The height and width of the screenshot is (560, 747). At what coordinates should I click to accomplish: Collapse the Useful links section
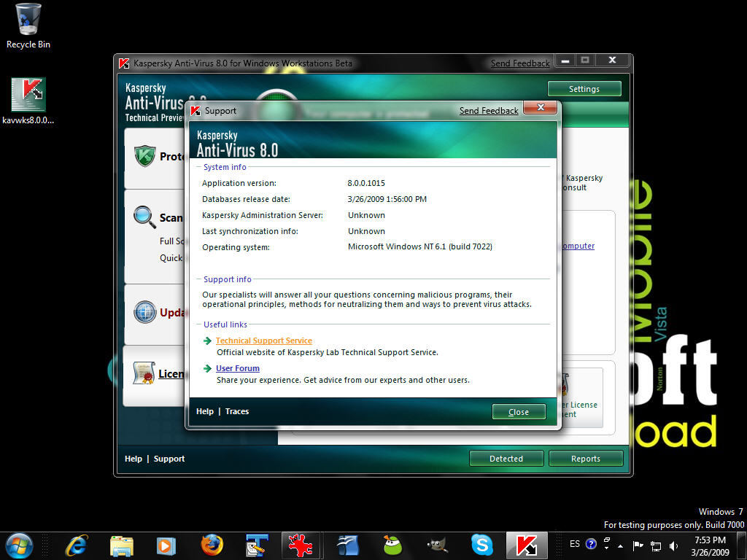[197, 324]
